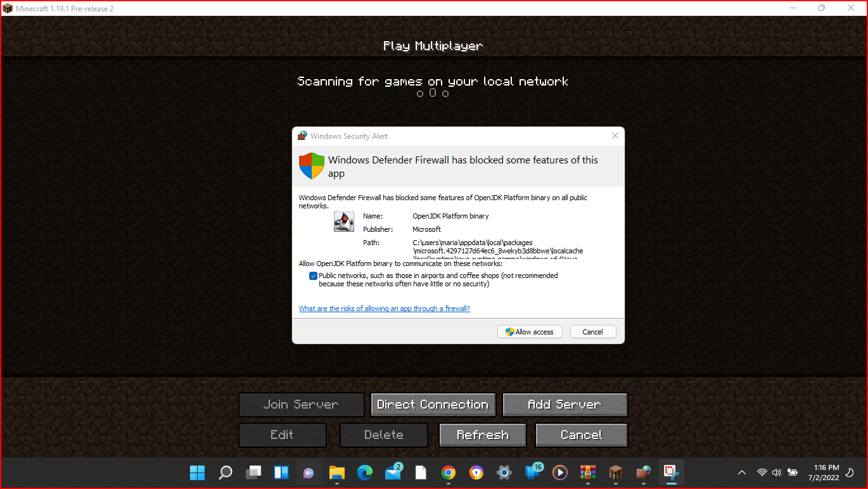This screenshot has height=489, width=868.
Task: Open the firewall risks help link
Action: (384, 308)
